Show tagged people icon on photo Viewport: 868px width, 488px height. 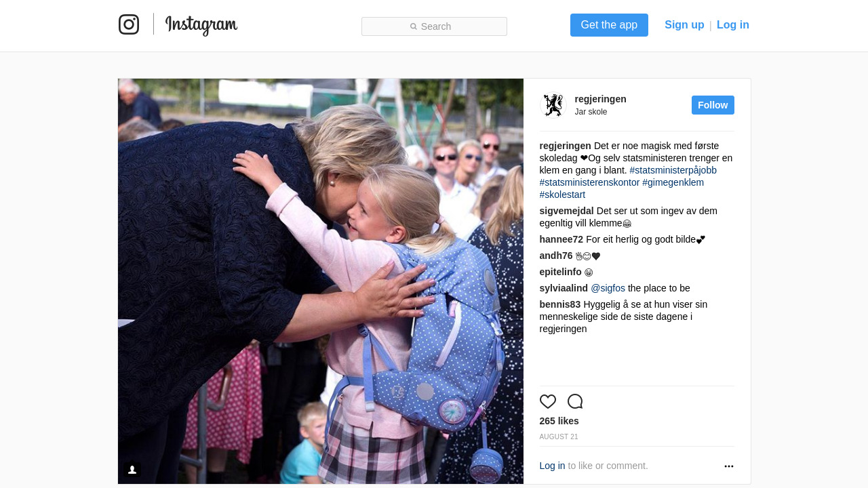point(132,470)
